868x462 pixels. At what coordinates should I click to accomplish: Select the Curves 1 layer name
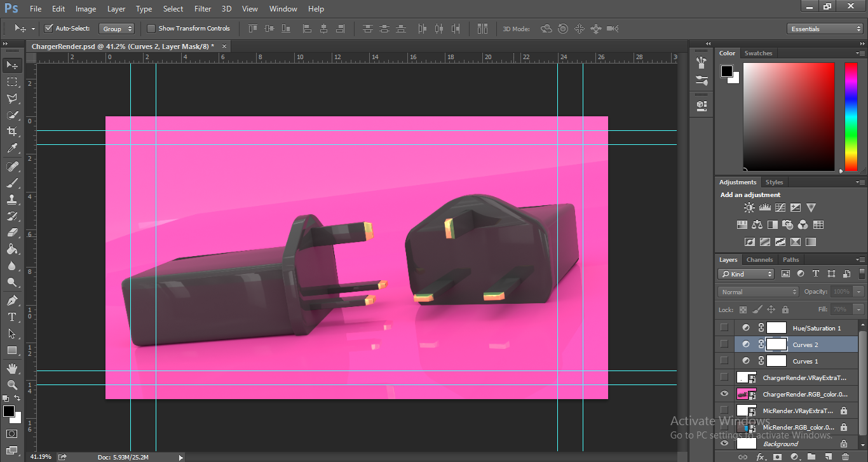coord(805,361)
